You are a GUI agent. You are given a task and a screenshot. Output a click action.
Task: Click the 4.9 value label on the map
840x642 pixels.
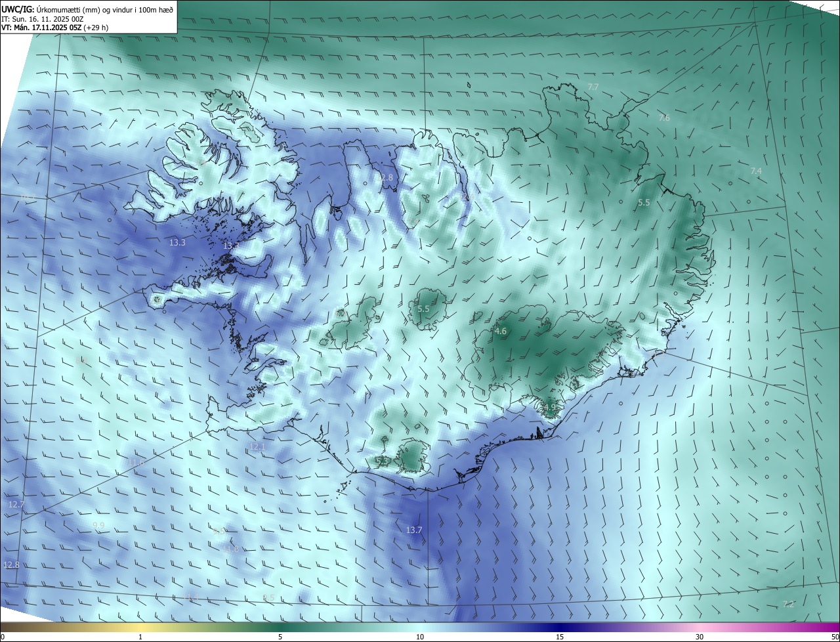point(550,407)
